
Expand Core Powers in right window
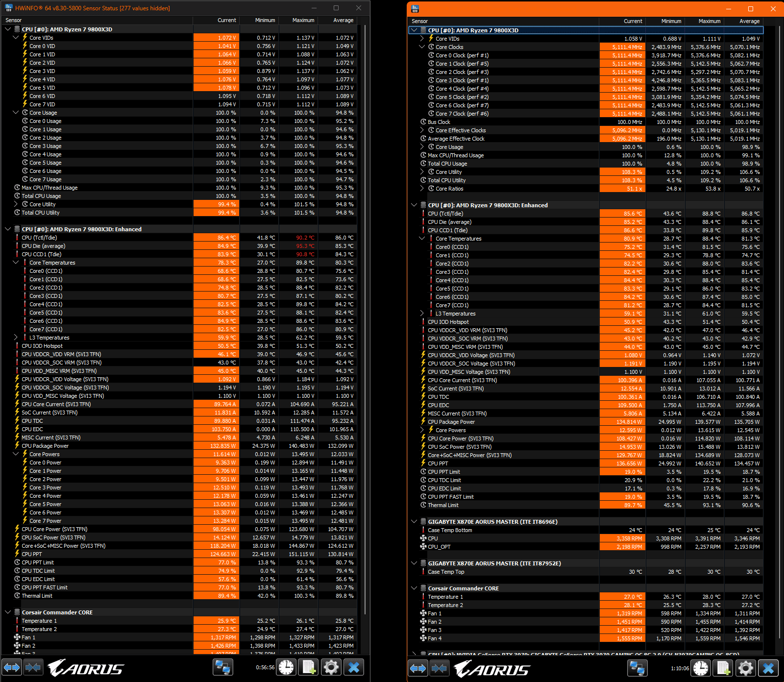coord(422,430)
